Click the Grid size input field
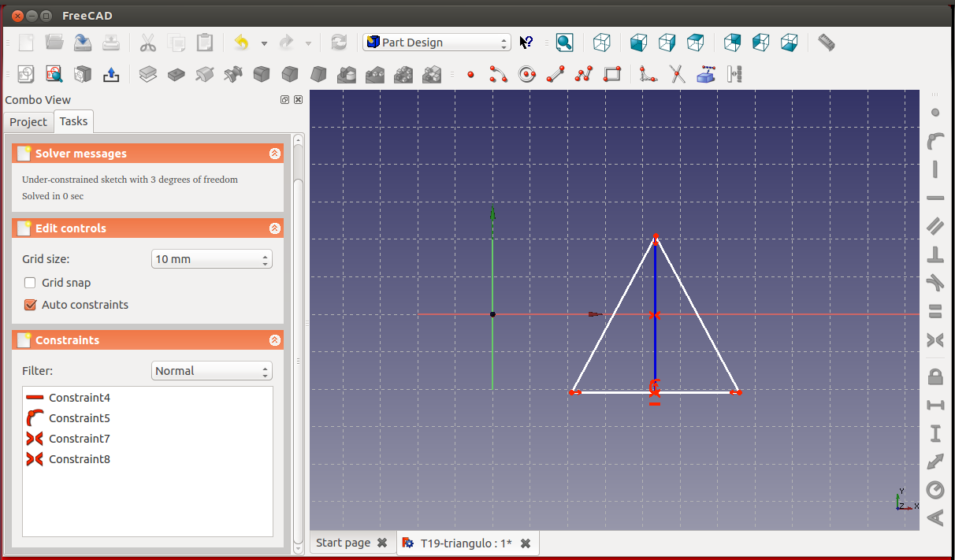This screenshot has height=560, width=955. point(205,259)
